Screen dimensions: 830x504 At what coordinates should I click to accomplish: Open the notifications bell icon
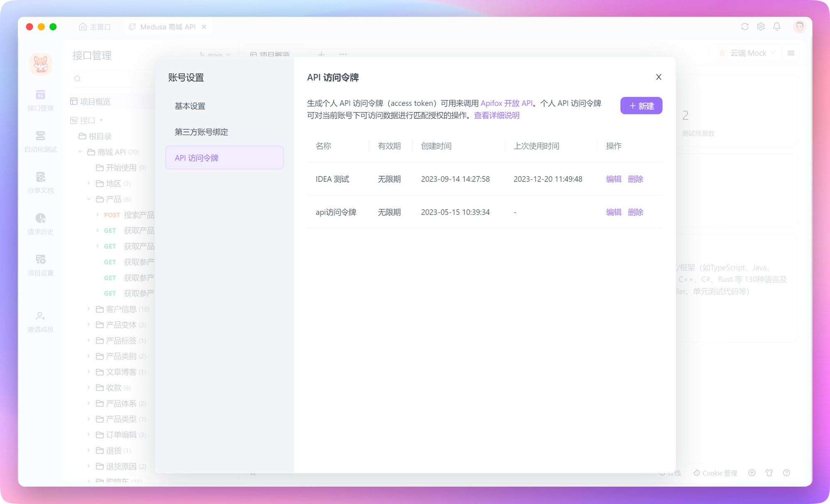[777, 27]
